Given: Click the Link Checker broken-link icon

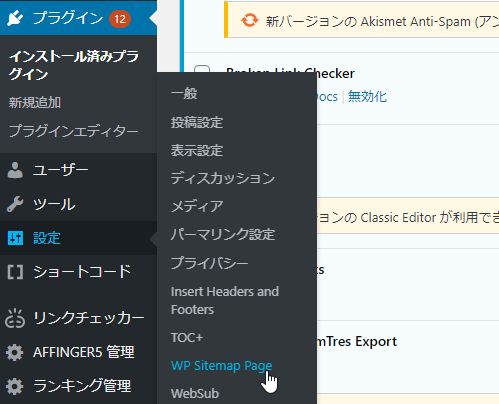Looking at the screenshot, I should tap(15, 319).
